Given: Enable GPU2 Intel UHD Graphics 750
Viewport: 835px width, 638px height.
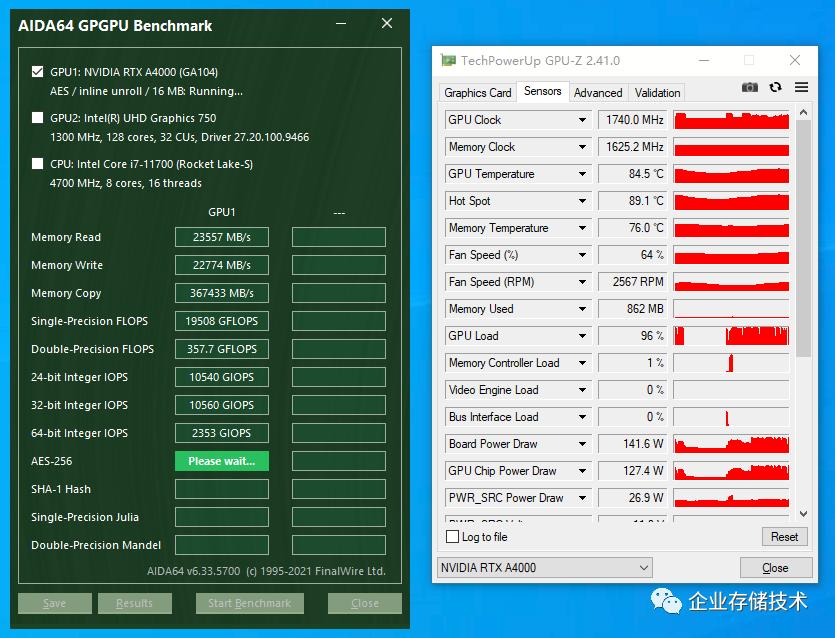Looking at the screenshot, I should coord(36,118).
